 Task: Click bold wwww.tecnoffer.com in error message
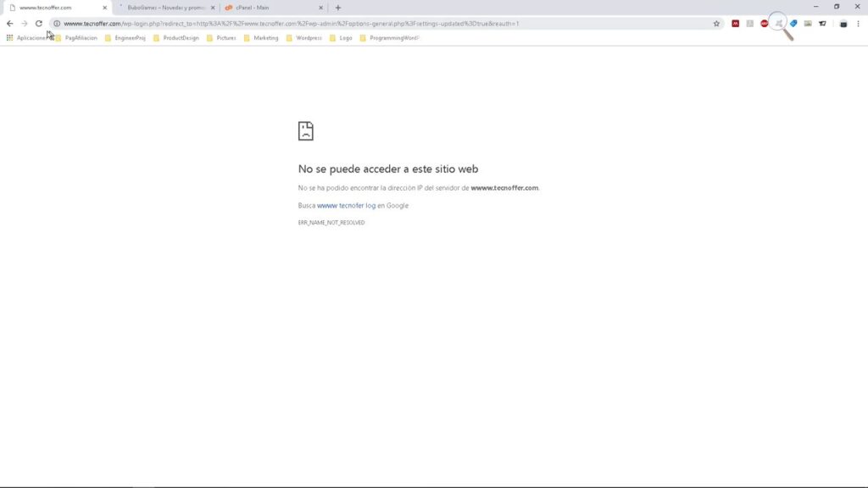point(504,188)
